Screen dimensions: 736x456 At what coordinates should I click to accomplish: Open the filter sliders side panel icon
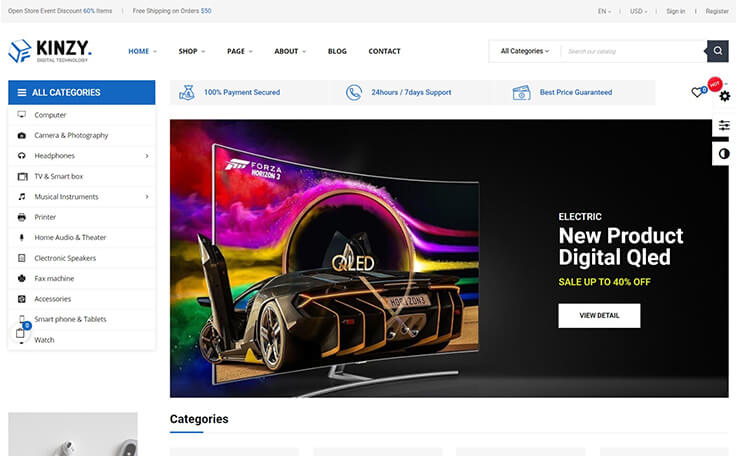pyautogui.click(x=724, y=125)
